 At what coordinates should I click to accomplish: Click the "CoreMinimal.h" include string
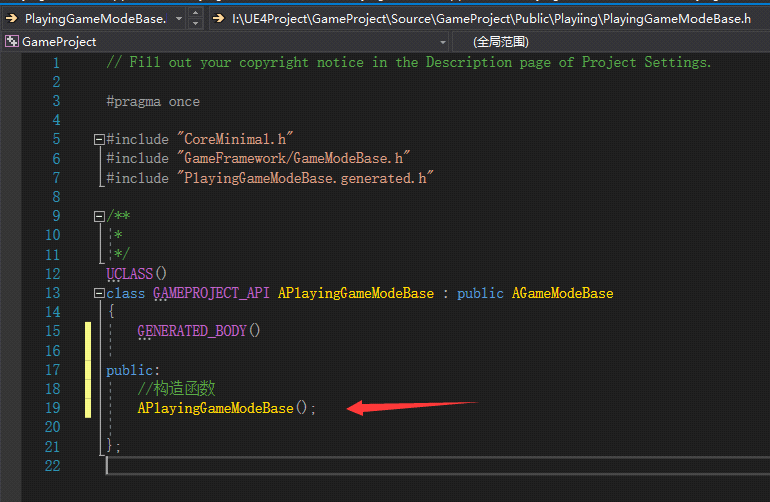tap(235, 139)
